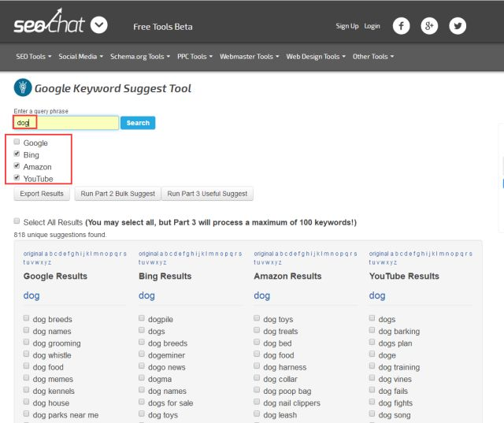Check the 'dogma' Bing result
This screenshot has height=423, width=504.
tap(142, 377)
